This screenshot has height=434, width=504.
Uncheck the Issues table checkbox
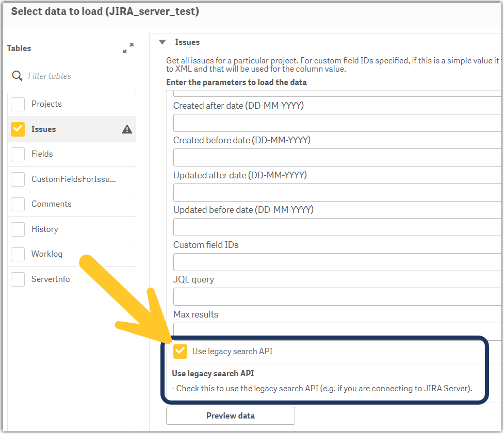click(18, 129)
